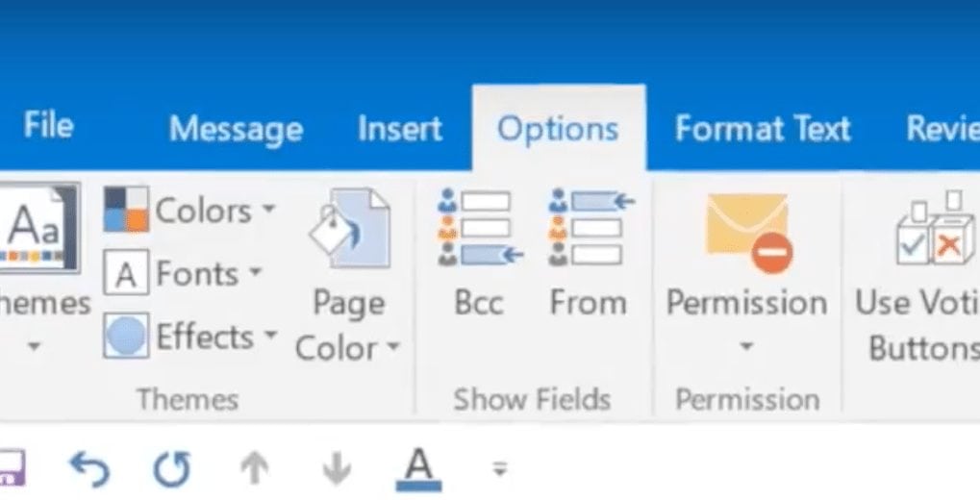980x500 pixels.
Task: Expand the Effects dropdown
Action: [x=190, y=337]
